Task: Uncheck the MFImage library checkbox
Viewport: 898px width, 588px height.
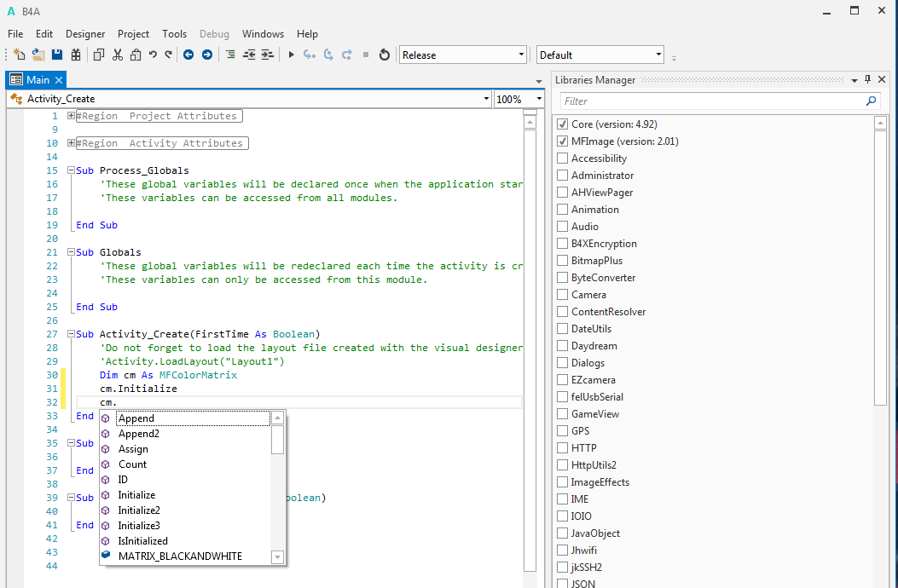Action: (562, 141)
